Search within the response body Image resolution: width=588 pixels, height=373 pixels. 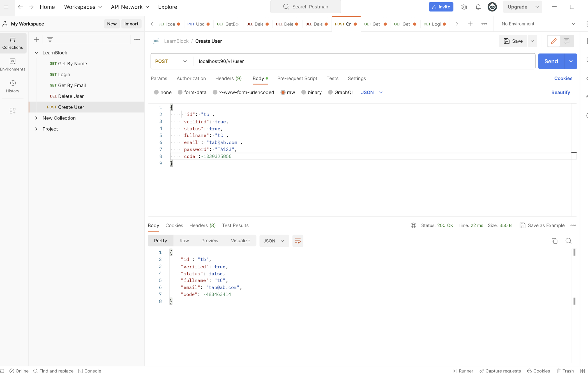568,241
